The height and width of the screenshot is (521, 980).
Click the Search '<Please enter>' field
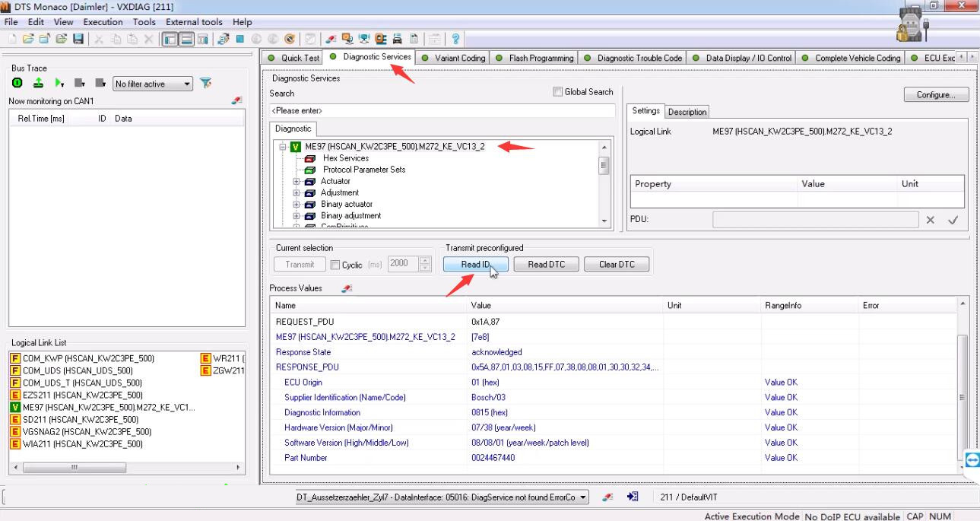[442, 110]
